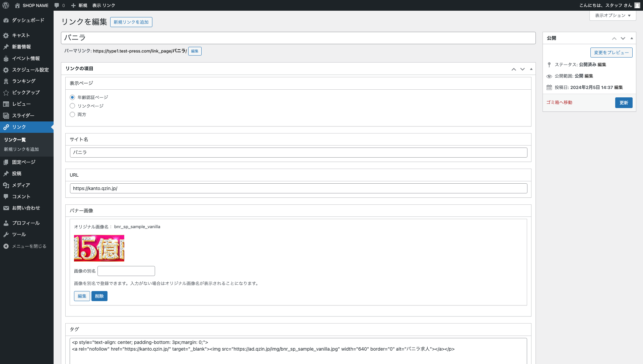Viewport: 643px width, 364px height.
Task: Click the ランキング award icon
Action: tap(6, 81)
